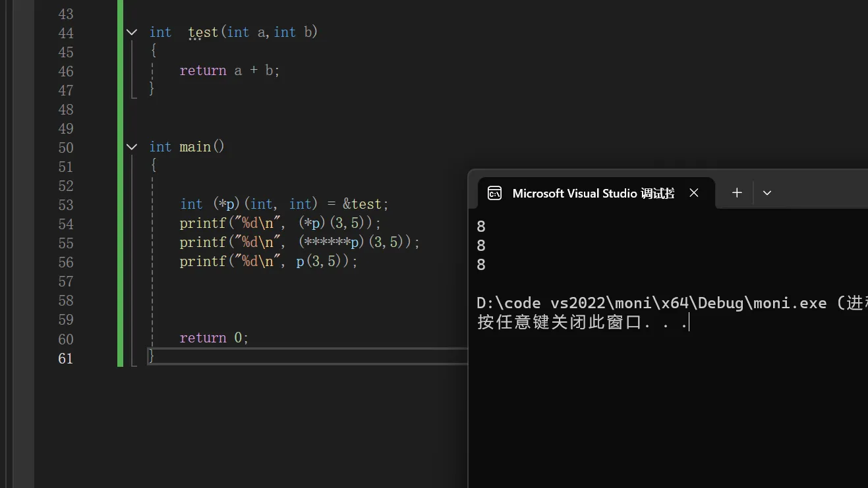Click the first '8' output line in console
868x488 pixels.
click(x=481, y=227)
